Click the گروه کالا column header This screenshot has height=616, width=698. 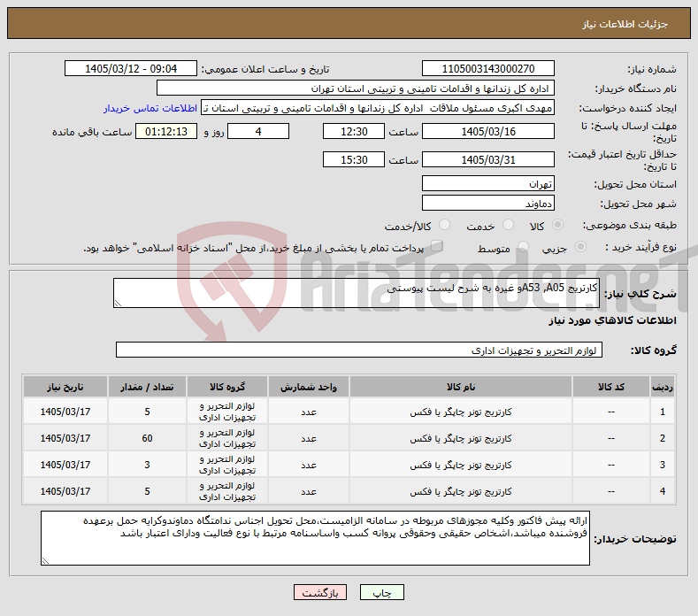click(x=227, y=387)
